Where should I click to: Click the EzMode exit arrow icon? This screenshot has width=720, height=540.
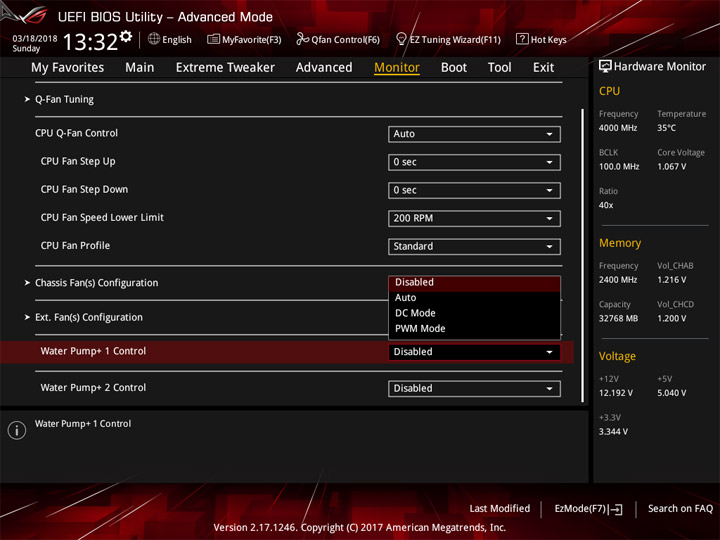(616, 509)
